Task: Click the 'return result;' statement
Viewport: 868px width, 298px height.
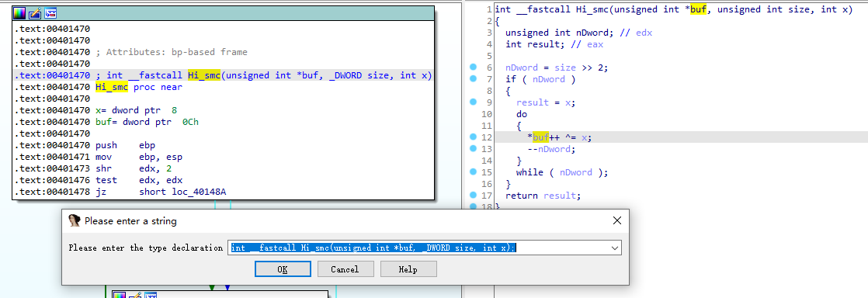Action: (x=543, y=195)
